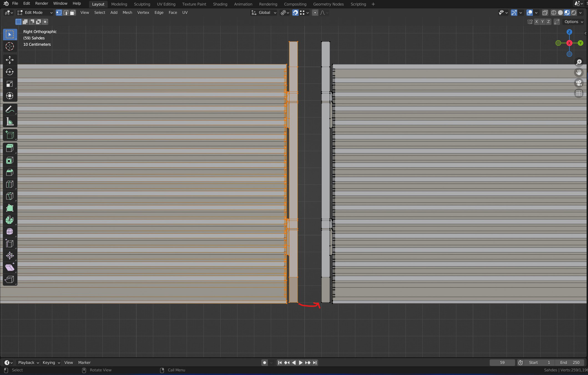Select the Scripting workspace tab
The height and width of the screenshot is (375, 588).
click(358, 4)
